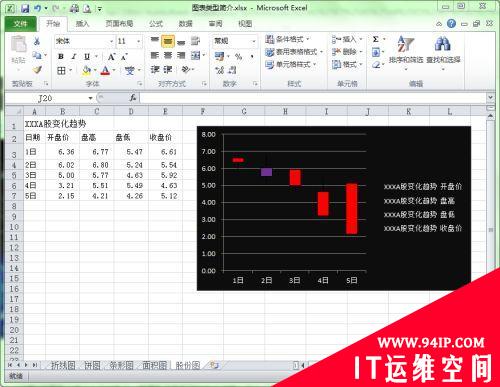
Task: Expand the font size dropdown
Action: (139, 41)
